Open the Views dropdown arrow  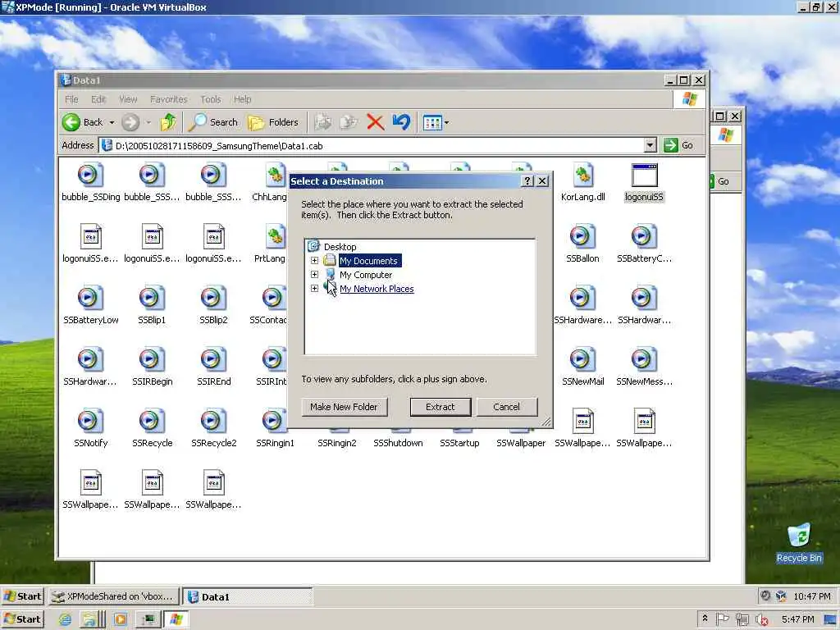click(447, 123)
